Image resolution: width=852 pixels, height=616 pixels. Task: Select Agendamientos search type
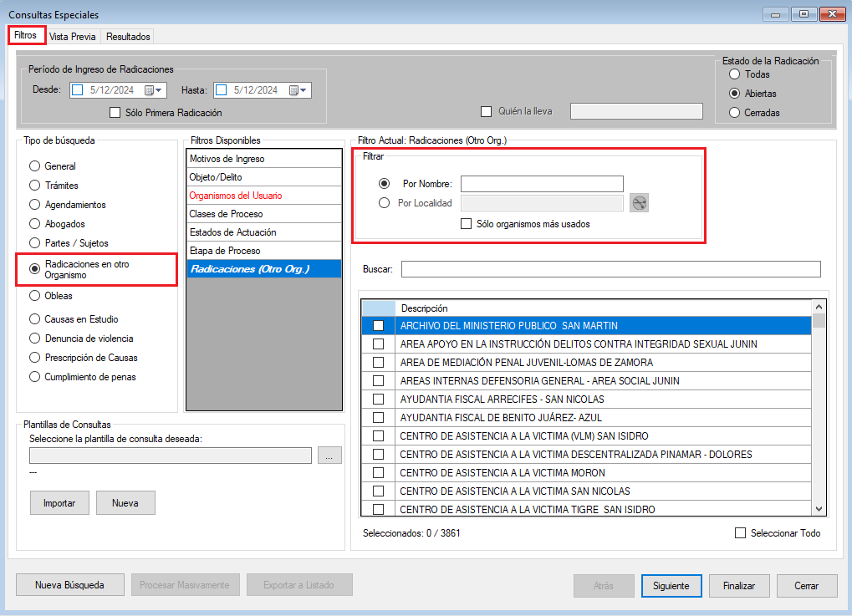[x=34, y=205]
